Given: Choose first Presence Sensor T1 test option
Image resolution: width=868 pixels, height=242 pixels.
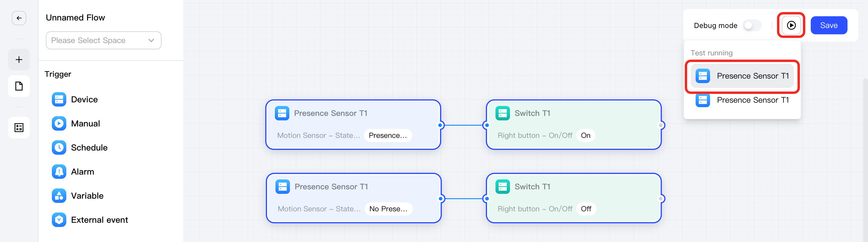Looking at the screenshot, I should [x=742, y=76].
